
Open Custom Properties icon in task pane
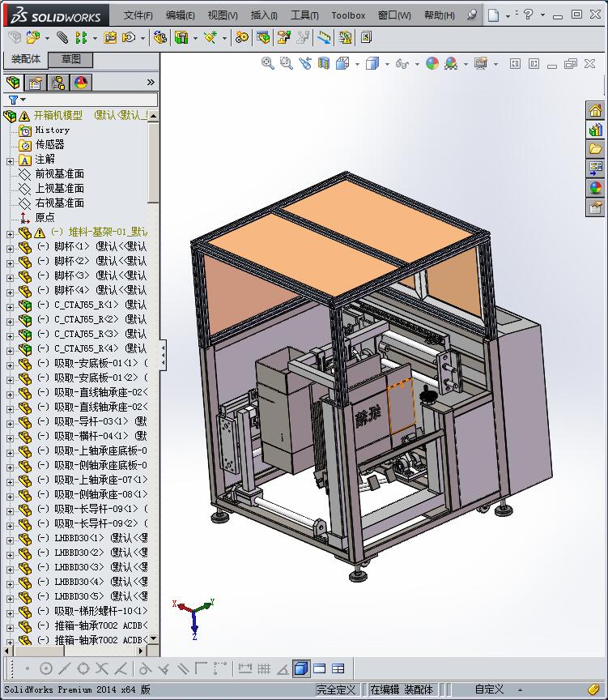tap(596, 207)
